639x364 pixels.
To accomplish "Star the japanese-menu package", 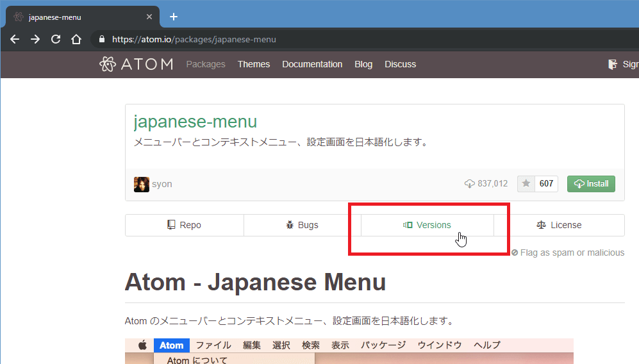I will (x=526, y=184).
